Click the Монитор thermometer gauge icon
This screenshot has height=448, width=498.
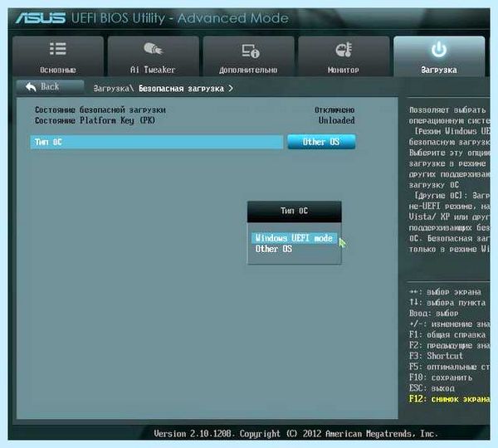tap(344, 50)
